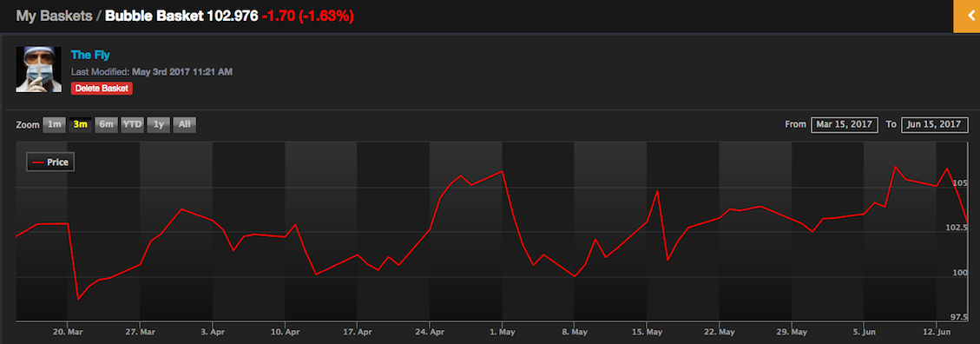
Task: Click the chart spike near 15. May
Action: tap(657, 191)
